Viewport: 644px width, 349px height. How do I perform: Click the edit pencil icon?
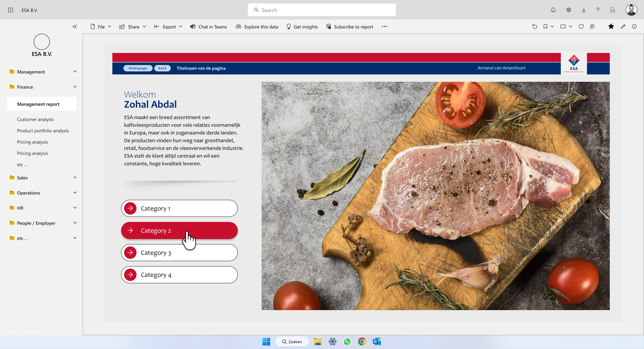(623, 26)
